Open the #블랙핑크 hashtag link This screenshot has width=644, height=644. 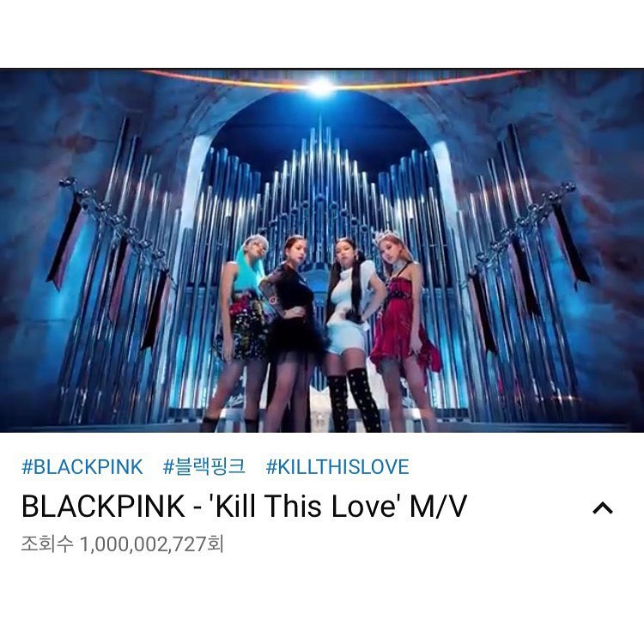[204, 467]
